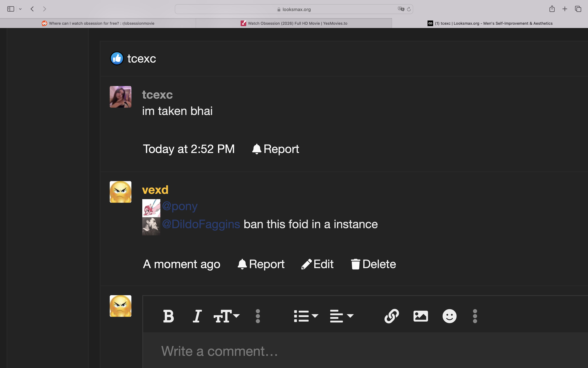Image resolution: width=588 pixels, height=368 pixels.
Task: Click the tcexc profile post header title
Action: point(142,59)
